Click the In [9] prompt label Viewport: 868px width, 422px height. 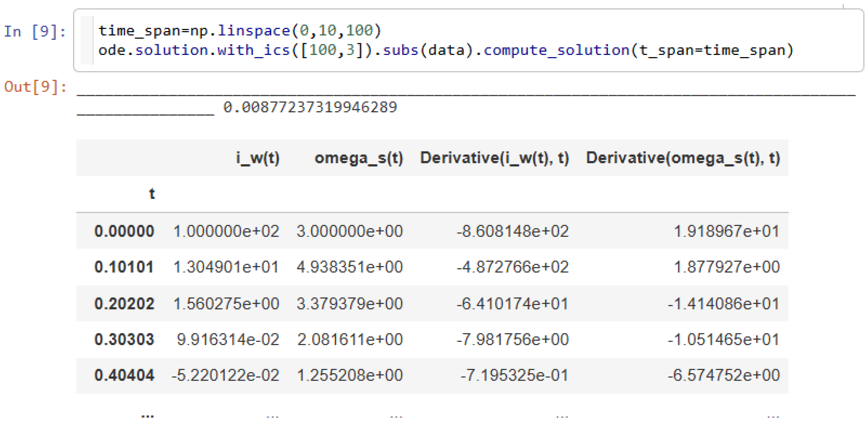click(35, 32)
